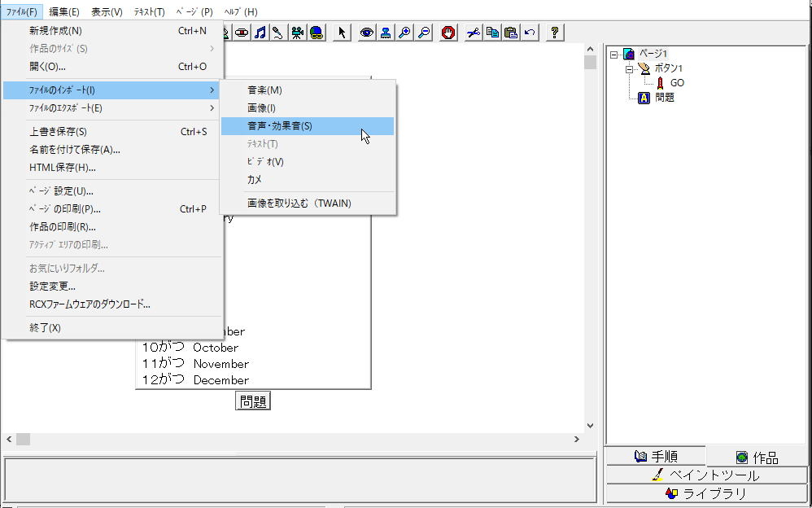Click the copy icon in toolbar

coord(492,33)
